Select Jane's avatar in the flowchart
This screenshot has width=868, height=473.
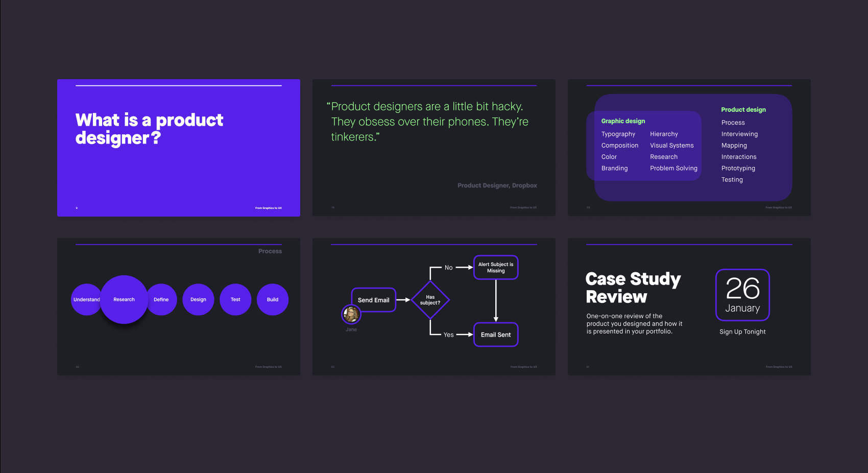point(352,315)
